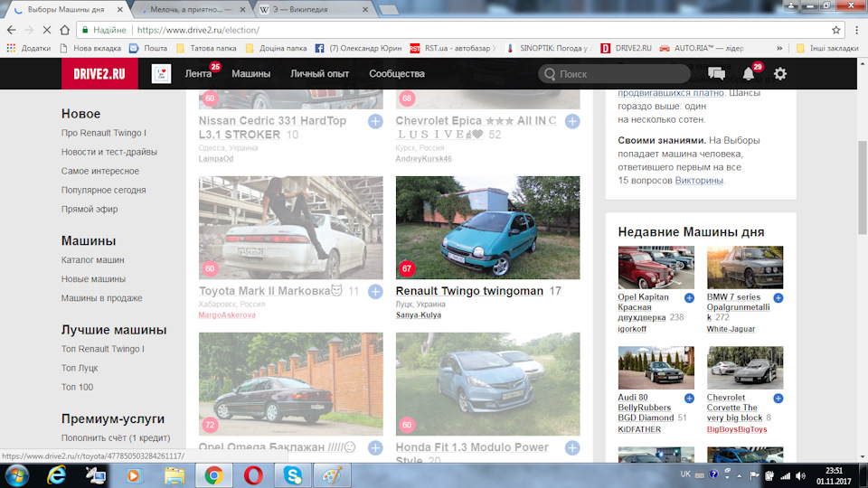Add Audi 80 BellyRubbers with plus icon
The image size is (868, 488).
pyautogui.click(x=689, y=399)
